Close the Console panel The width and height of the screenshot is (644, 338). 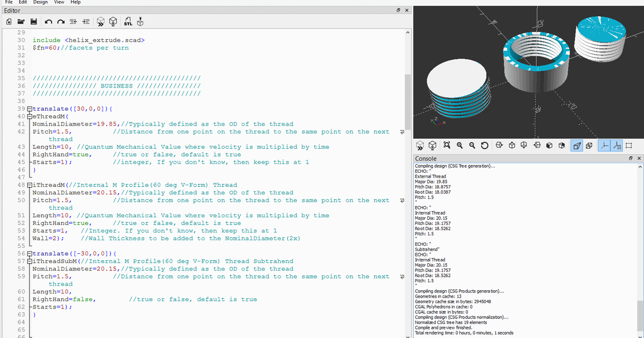[639, 159]
